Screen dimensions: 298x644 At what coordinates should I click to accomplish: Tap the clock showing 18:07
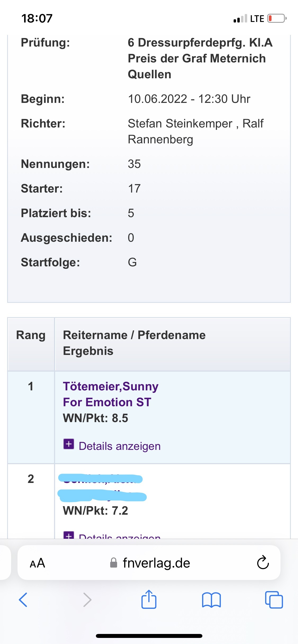click(37, 19)
